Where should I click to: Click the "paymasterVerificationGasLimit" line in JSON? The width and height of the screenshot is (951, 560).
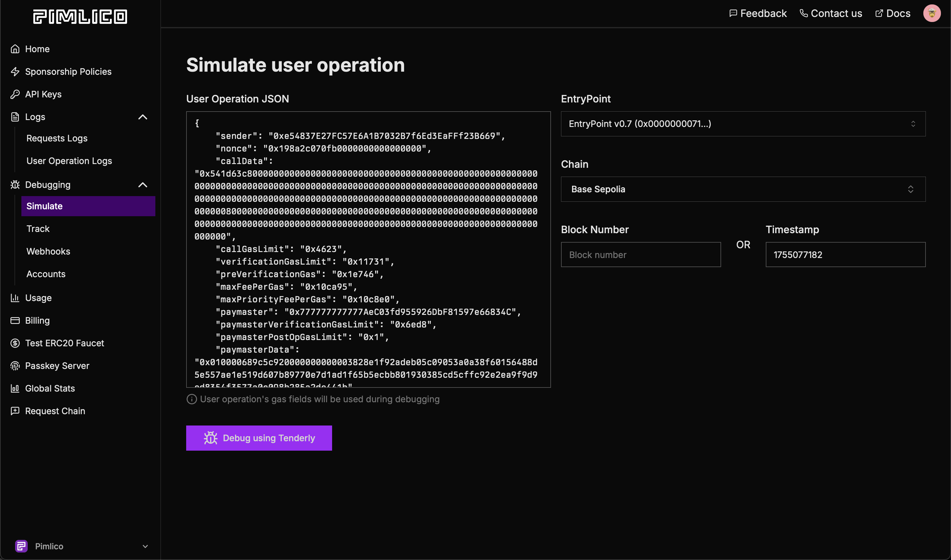pos(326,325)
